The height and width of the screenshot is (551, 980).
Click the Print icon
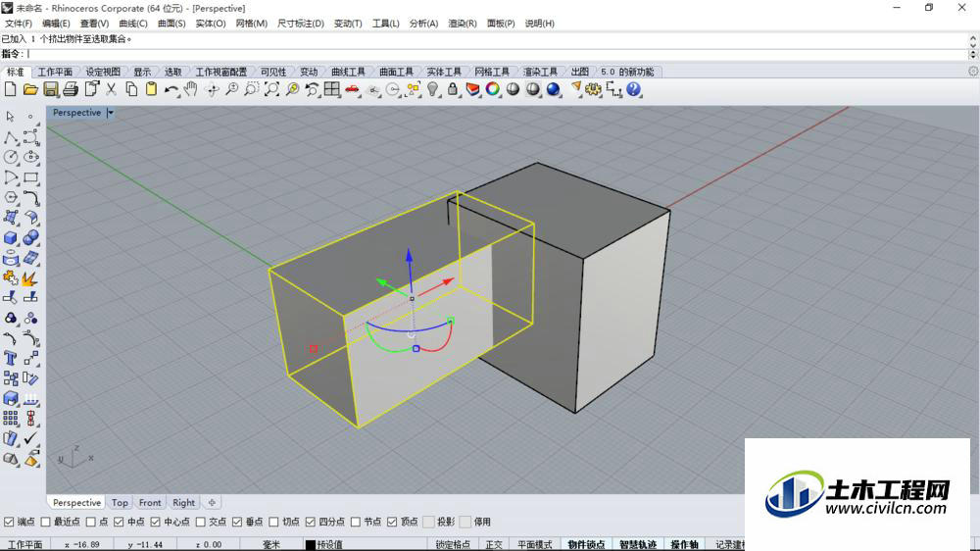tap(71, 89)
